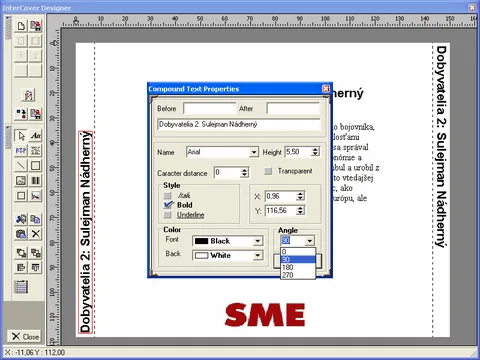The width and height of the screenshot is (480, 360).
Task: Increase Caracter distance with up spinner
Action: pos(244,170)
